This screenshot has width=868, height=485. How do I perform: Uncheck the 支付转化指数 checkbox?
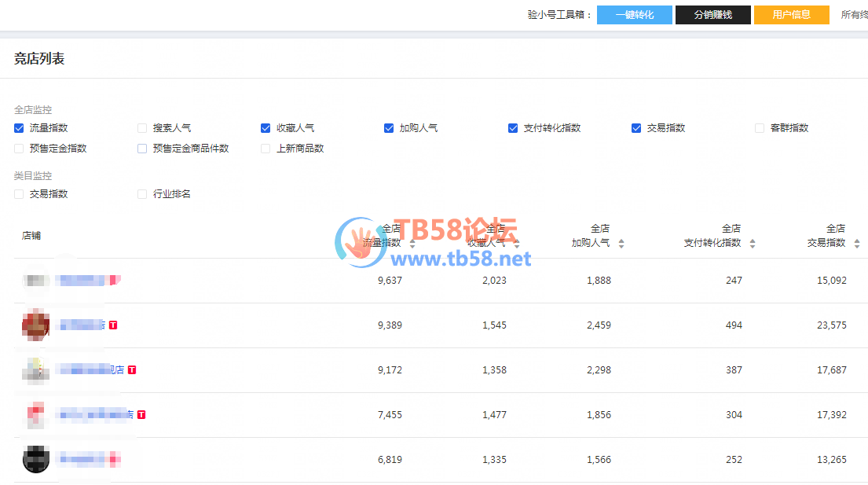pos(513,128)
